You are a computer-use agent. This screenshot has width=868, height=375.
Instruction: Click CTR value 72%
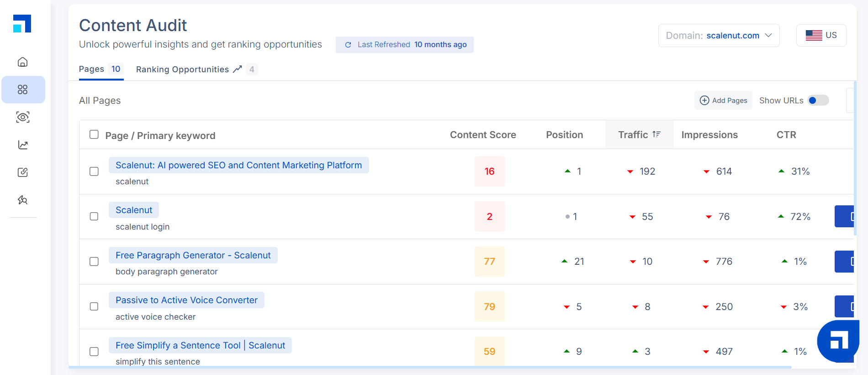click(x=800, y=216)
